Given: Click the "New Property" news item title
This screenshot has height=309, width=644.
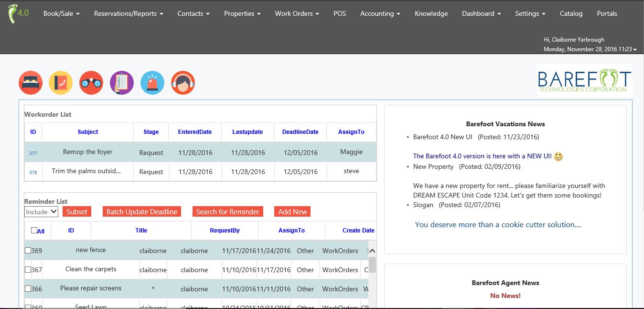Looking at the screenshot, I should 433,166.
